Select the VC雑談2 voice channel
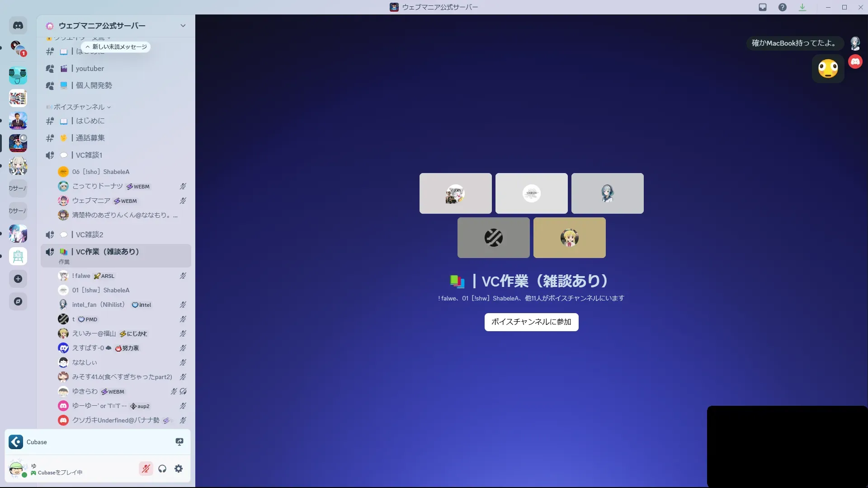This screenshot has width=868, height=488. 90,235
